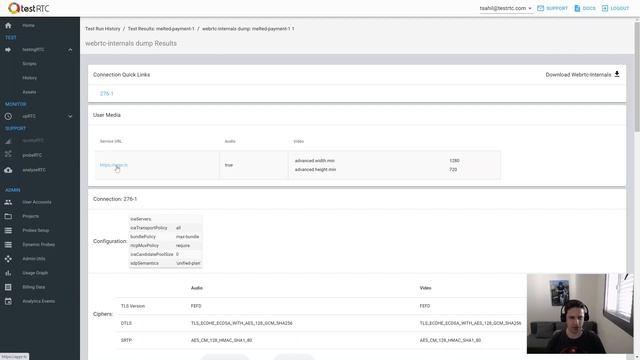The height and width of the screenshot is (360, 640).
Task: Open Scripts in the sidebar
Action: click(x=29, y=64)
